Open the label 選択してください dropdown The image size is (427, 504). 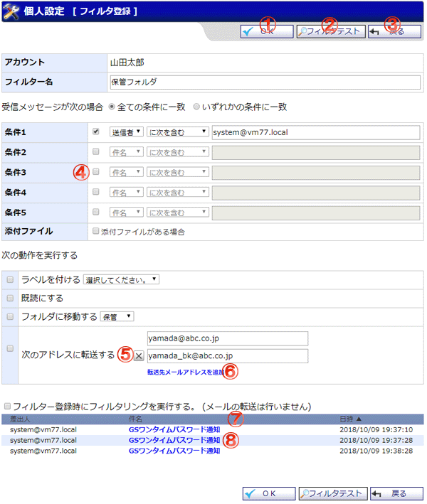(x=121, y=279)
